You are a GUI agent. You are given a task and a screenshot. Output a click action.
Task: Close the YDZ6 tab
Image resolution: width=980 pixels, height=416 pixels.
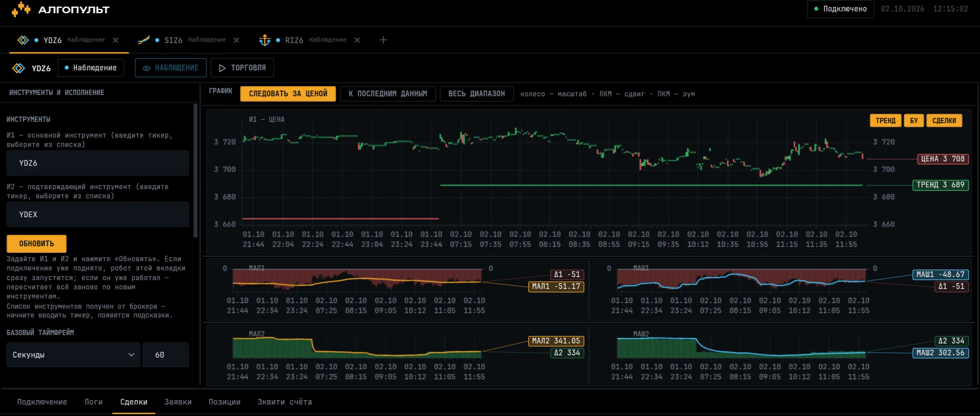coord(116,40)
